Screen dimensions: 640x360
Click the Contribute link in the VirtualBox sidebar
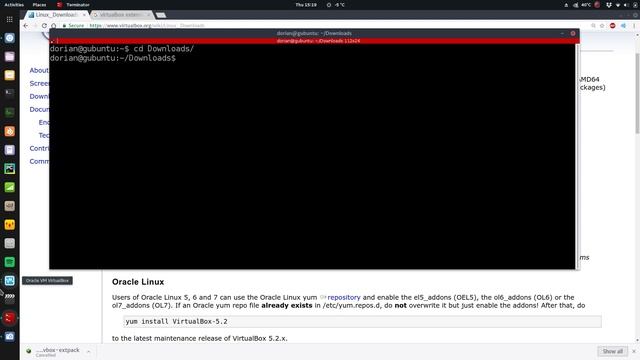(x=39, y=148)
